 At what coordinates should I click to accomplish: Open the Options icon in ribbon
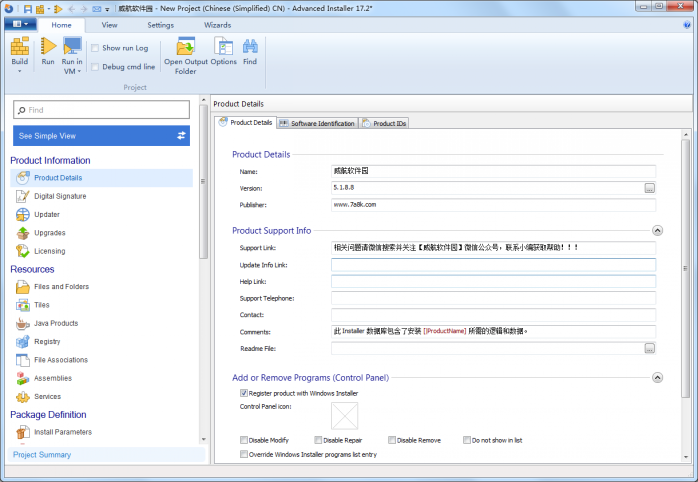223,46
